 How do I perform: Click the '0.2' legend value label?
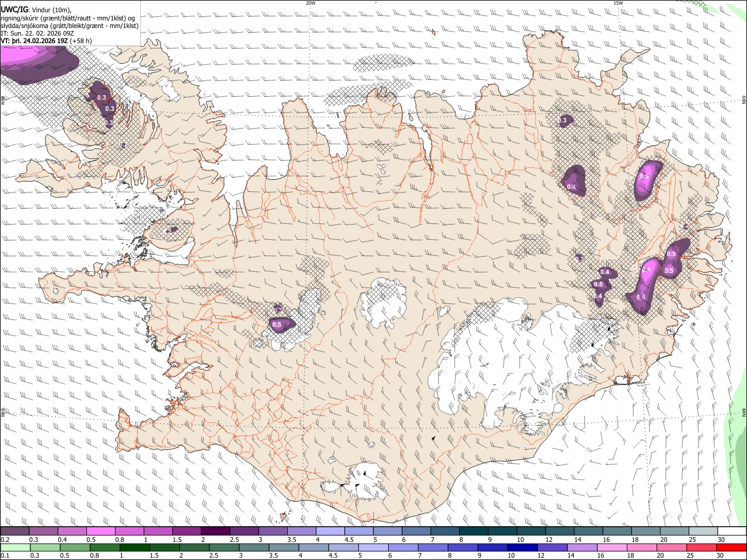click(x=5, y=540)
